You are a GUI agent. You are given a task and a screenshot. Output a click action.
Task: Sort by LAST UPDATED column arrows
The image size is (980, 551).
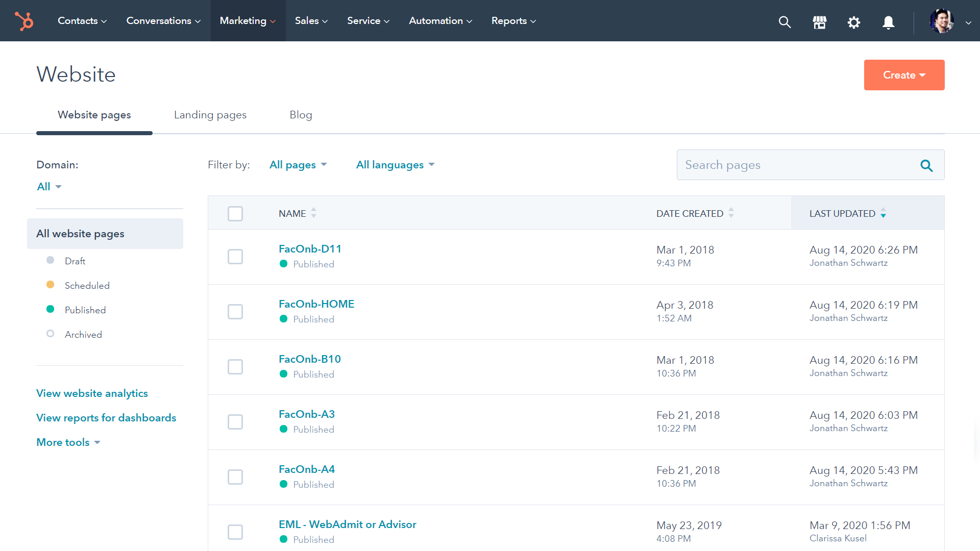click(x=883, y=213)
